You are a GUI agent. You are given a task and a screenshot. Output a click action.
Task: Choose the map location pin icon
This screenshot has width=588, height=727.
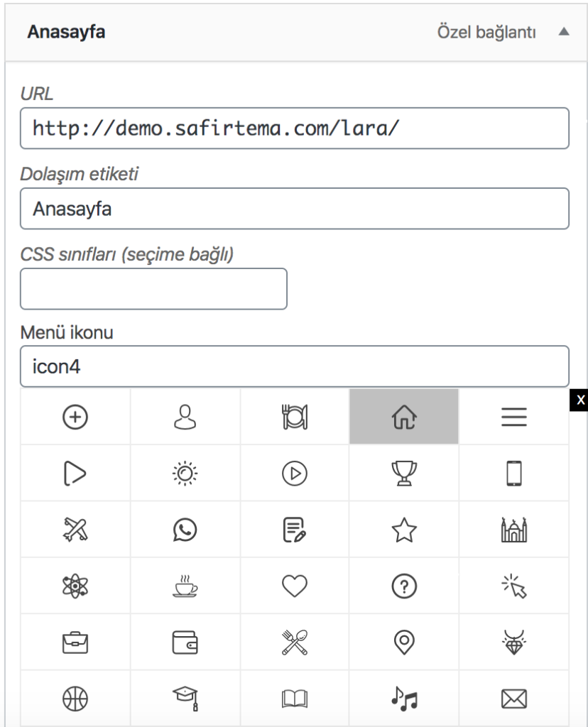tap(404, 642)
